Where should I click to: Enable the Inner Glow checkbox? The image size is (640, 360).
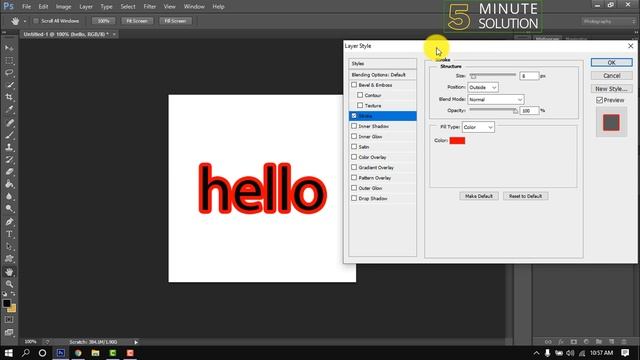pos(354,136)
